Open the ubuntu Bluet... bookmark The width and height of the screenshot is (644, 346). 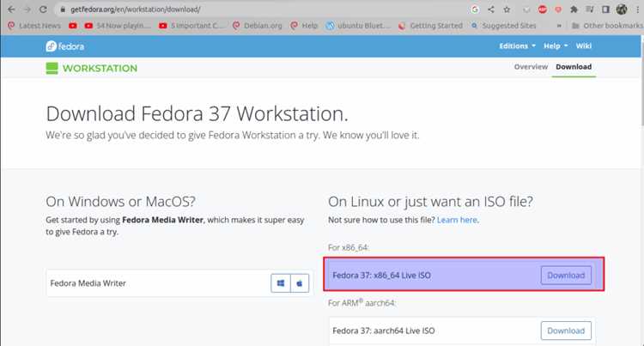[358, 26]
